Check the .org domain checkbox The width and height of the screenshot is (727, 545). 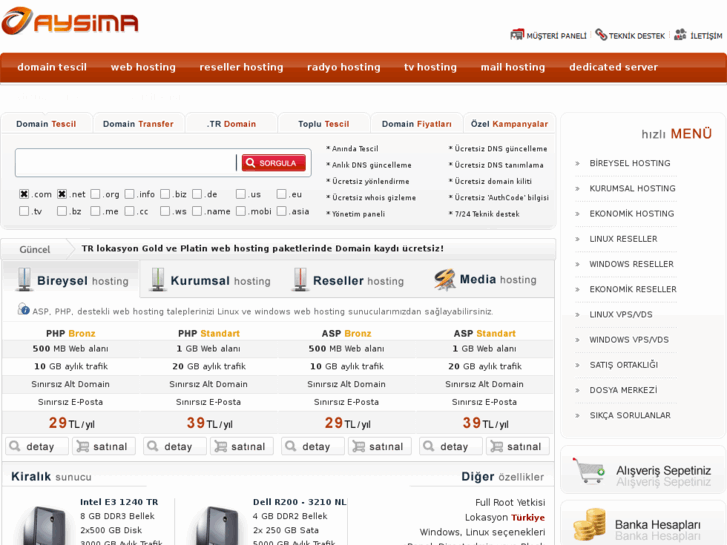pos(95,194)
